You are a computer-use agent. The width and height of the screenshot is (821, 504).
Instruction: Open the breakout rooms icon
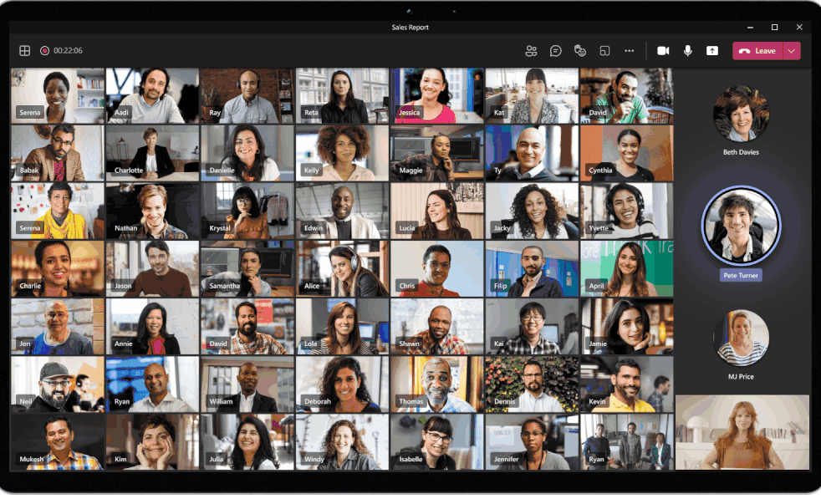(x=604, y=51)
